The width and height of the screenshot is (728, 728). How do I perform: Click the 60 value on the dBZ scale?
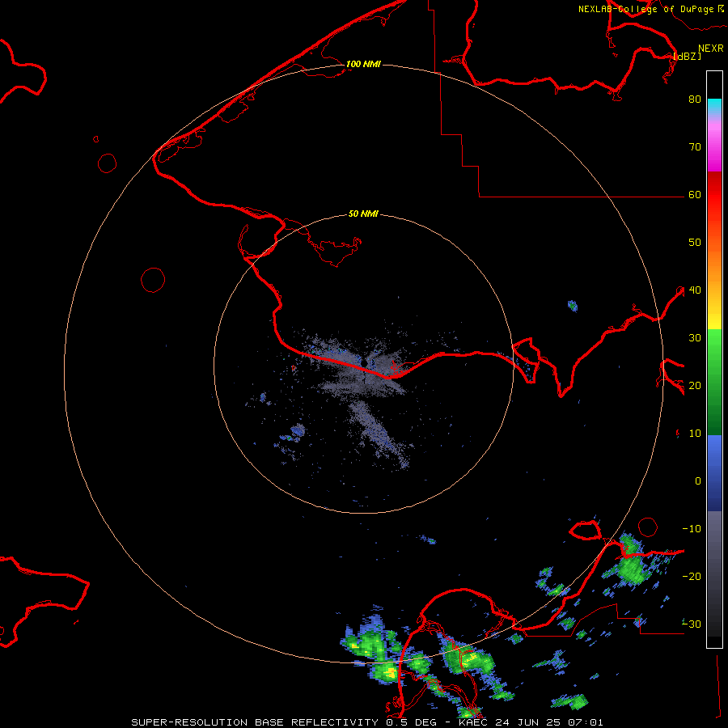[x=695, y=194]
